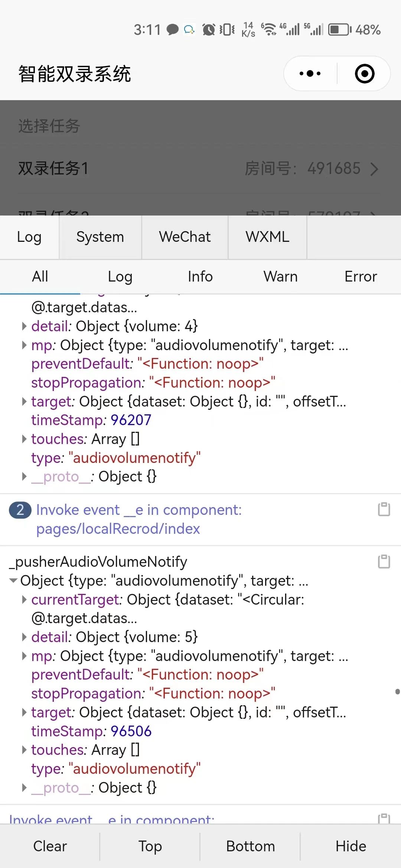The height and width of the screenshot is (868, 401).
Task: Expand the __proto__ Object at timeStamp 96207
Action: click(24, 476)
